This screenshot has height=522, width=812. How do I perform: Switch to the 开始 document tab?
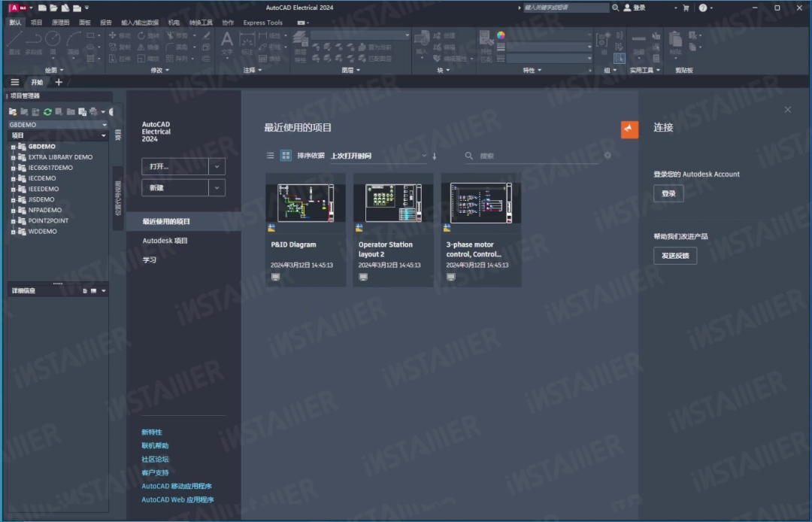[x=37, y=82]
